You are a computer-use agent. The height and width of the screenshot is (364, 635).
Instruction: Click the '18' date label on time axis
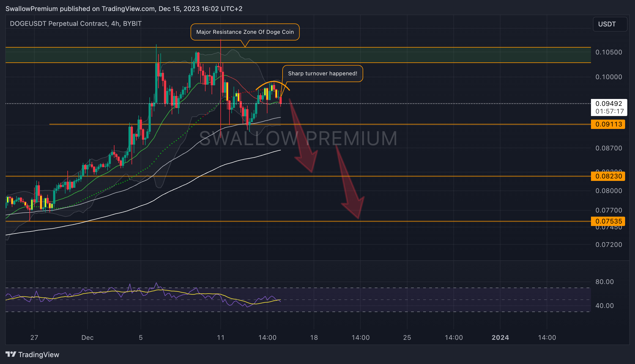pyautogui.click(x=314, y=338)
